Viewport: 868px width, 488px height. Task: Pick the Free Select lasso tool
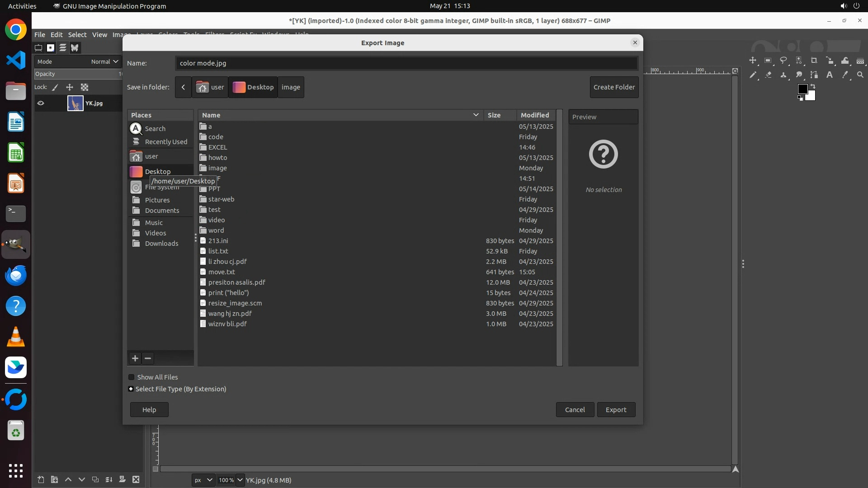pos(783,61)
